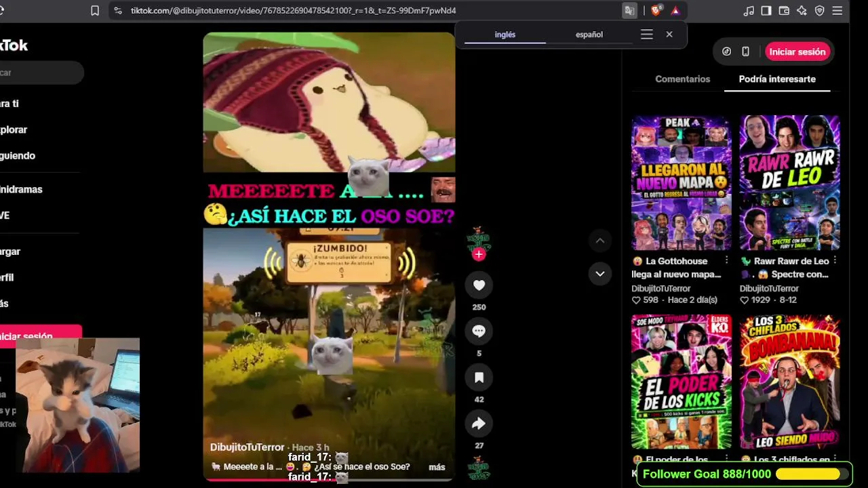Screen dimensions: 868x488
Task: Toggle the browser sidebar panel icon
Action: 766,11
